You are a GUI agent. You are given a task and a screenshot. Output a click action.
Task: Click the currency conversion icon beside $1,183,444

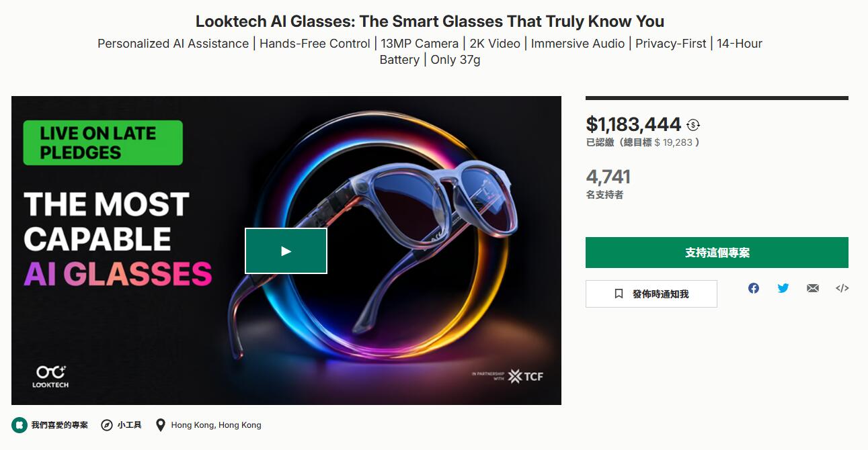point(694,125)
